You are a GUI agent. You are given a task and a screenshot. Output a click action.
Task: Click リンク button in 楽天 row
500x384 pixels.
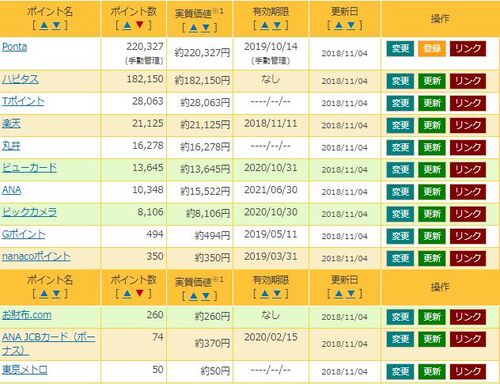point(468,125)
